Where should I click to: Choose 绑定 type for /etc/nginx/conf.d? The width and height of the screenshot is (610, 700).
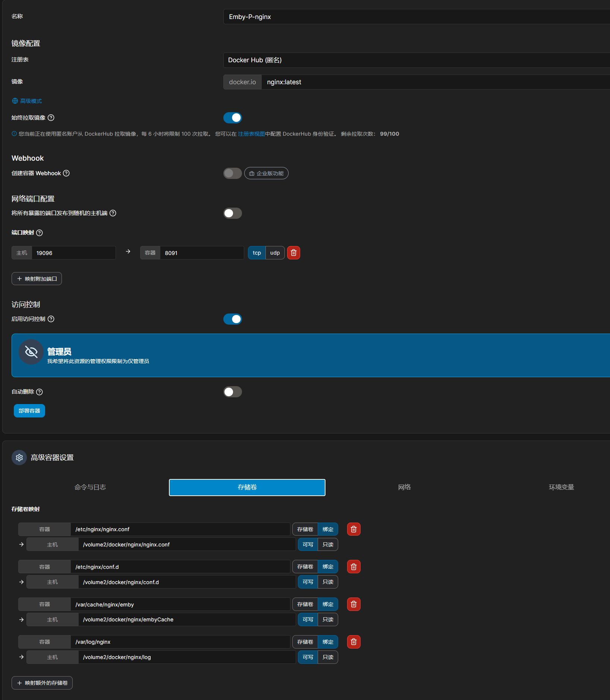coord(328,567)
